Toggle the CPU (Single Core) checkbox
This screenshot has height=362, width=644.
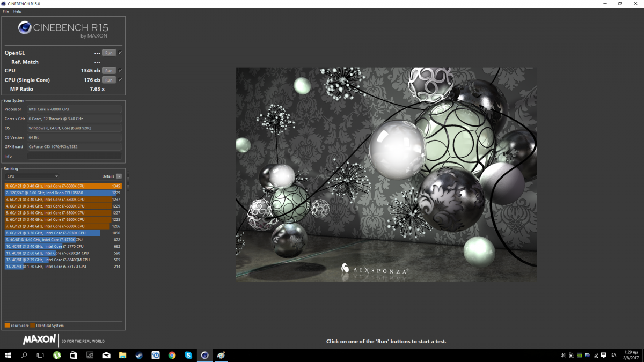[120, 79]
